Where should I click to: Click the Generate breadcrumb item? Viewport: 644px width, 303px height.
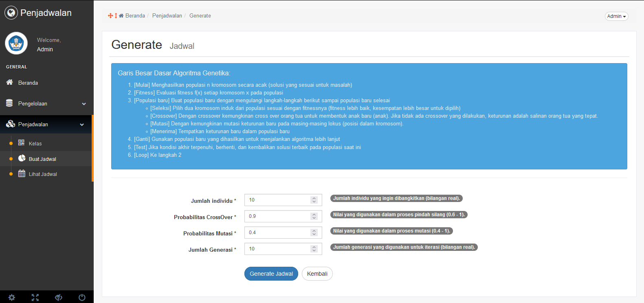pyautogui.click(x=200, y=15)
